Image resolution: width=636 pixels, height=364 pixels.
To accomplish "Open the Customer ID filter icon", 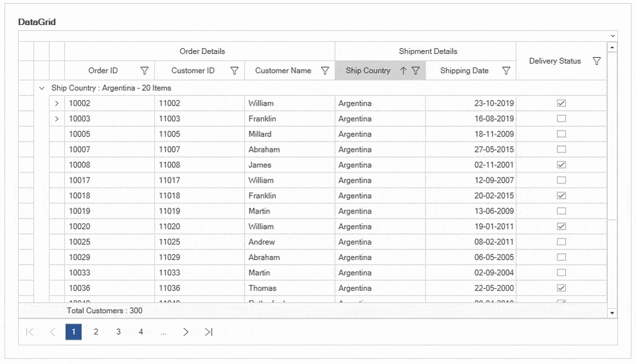I will point(235,71).
